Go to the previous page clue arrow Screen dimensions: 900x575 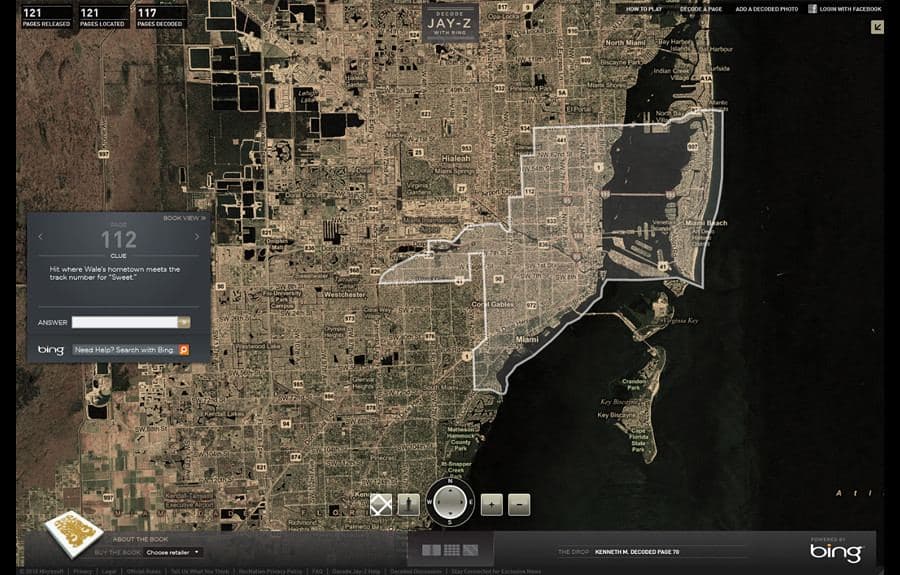[40, 237]
